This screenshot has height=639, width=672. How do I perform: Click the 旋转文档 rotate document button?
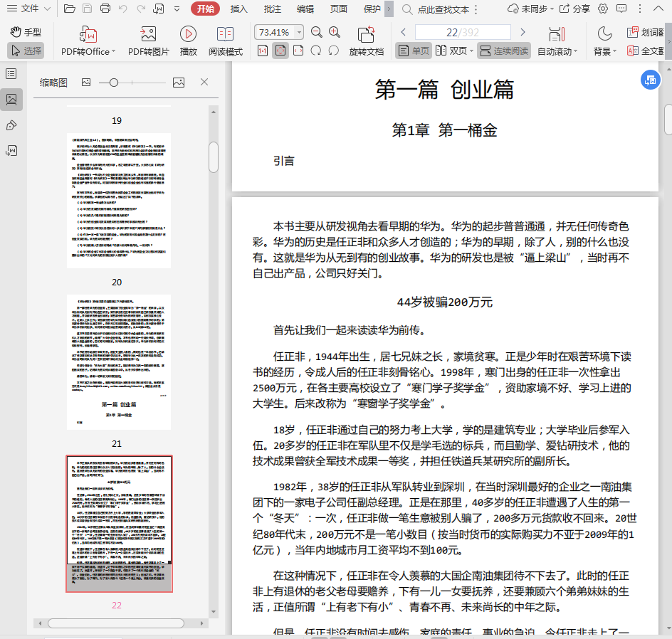click(x=366, y=41)
